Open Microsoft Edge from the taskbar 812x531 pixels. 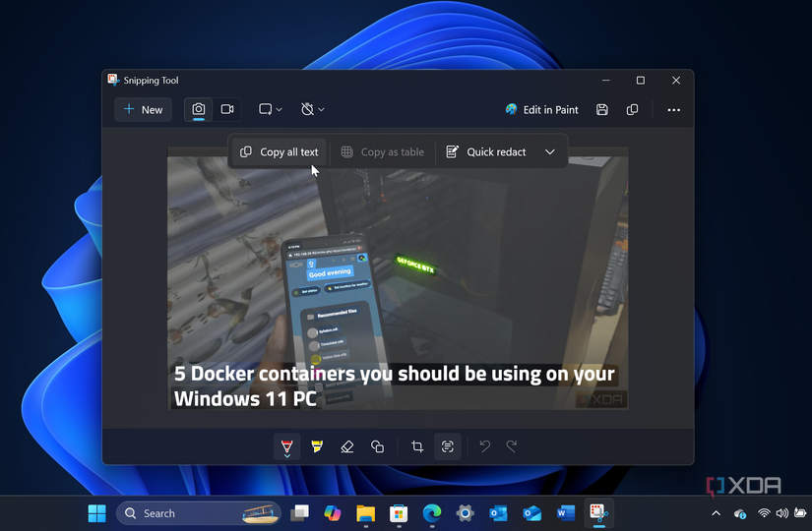point(432,513)
